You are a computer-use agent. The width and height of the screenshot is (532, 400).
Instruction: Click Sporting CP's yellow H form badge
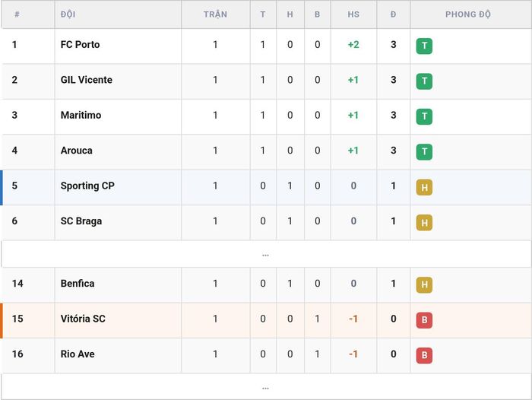424,187
